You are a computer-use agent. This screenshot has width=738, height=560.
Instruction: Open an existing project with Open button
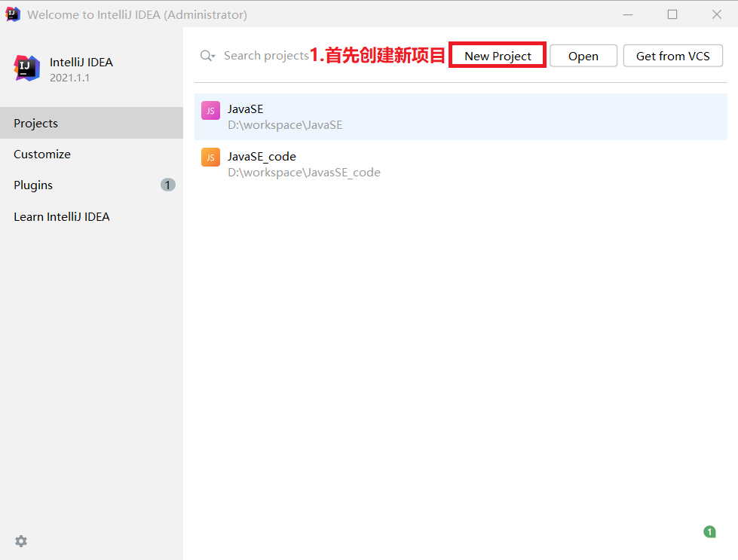coord(583,56)
